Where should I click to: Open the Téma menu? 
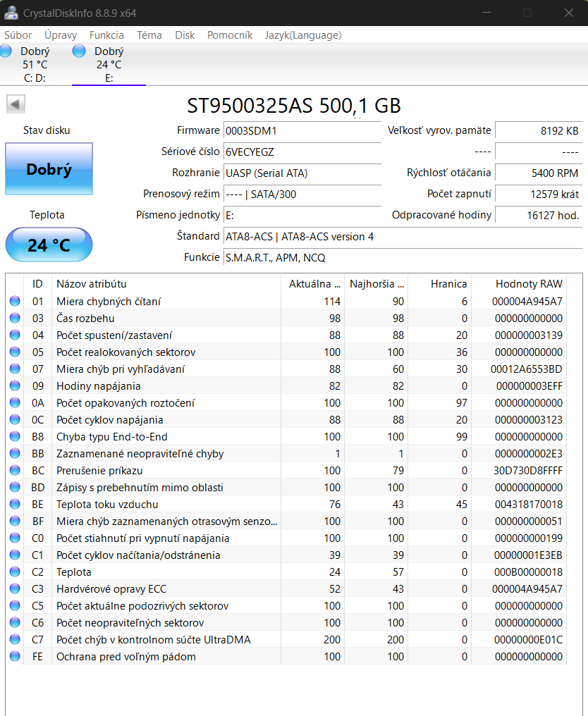149,35
